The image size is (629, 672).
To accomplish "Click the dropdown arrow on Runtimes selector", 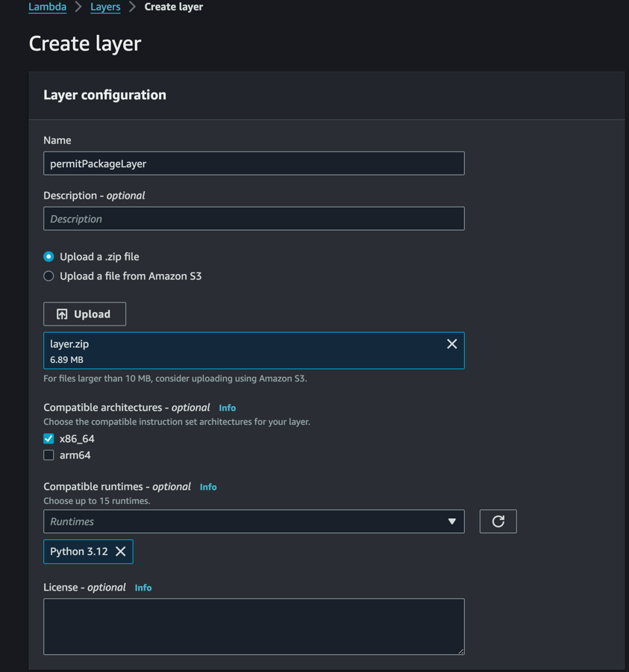I will (452, 521).
